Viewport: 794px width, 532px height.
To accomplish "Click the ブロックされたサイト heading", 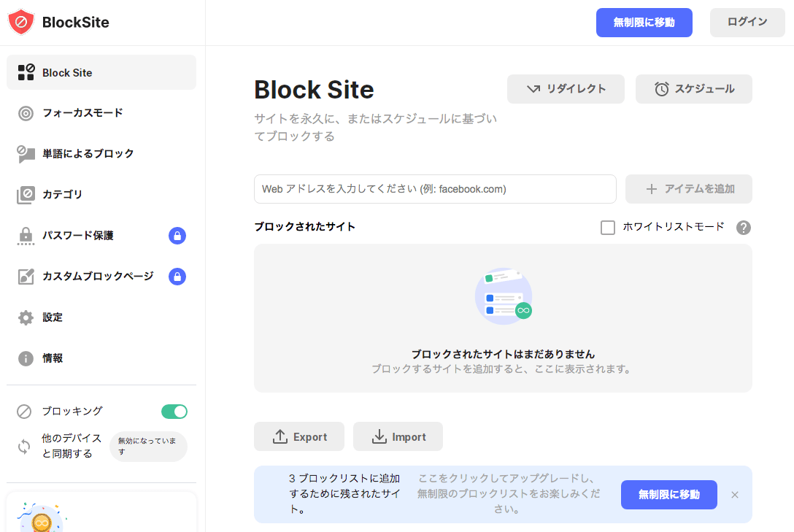I will [305, 226].
